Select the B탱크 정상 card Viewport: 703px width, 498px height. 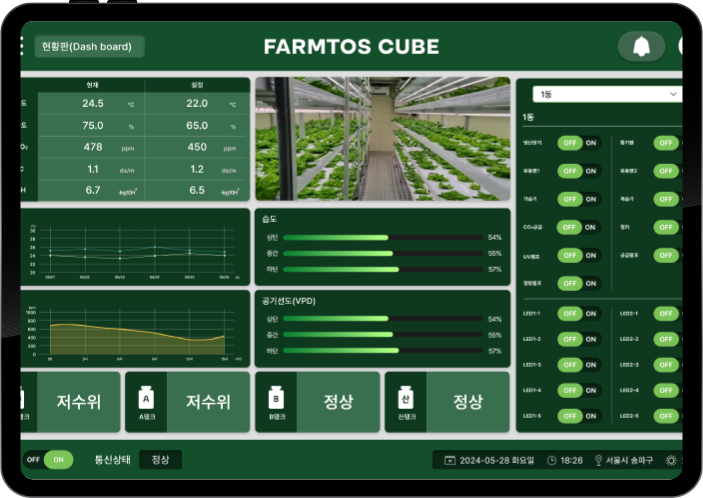(317, 402)
